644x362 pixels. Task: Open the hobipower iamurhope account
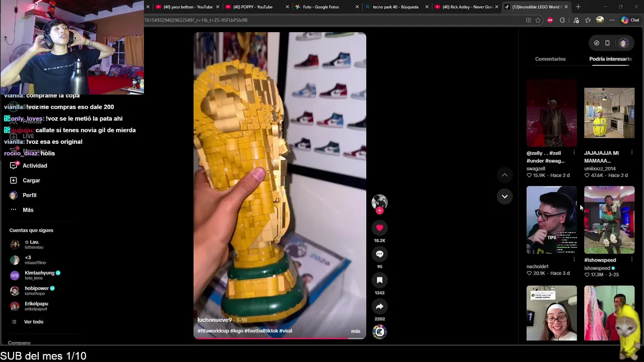click(x=32, y=291)
